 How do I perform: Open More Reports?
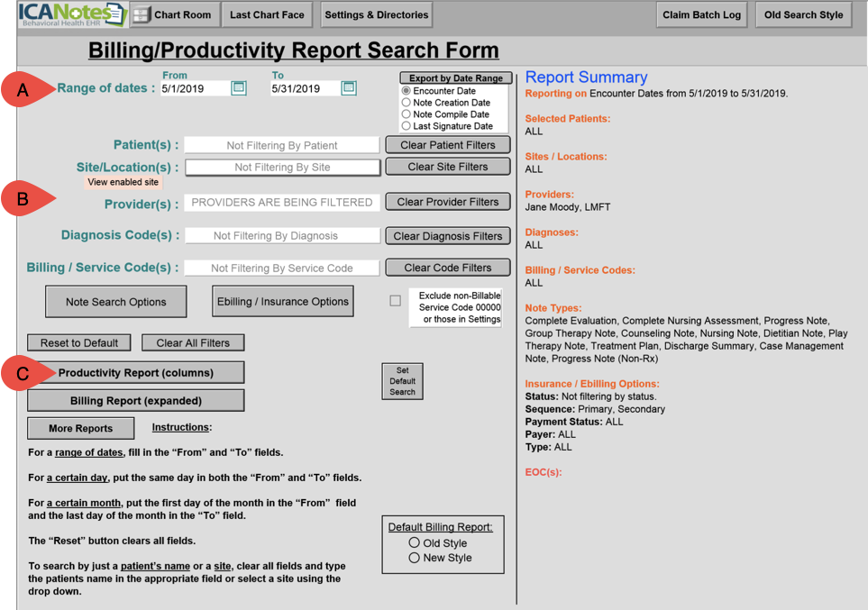pyautogui.click(x=81, y=428)
